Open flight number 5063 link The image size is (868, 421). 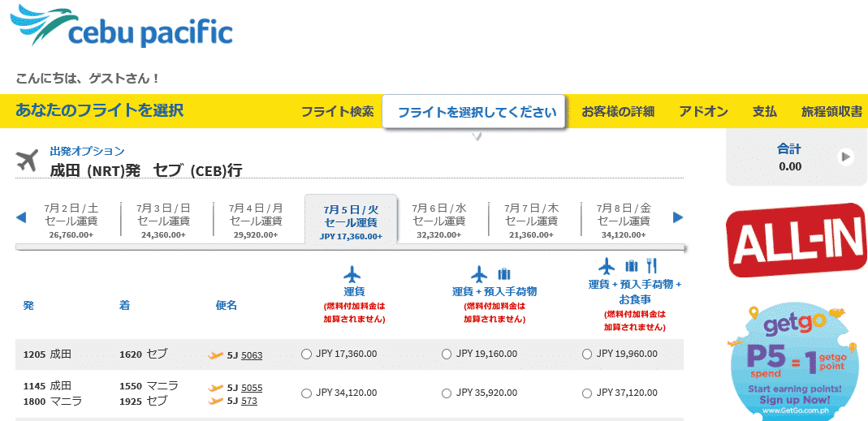[252, 355]
